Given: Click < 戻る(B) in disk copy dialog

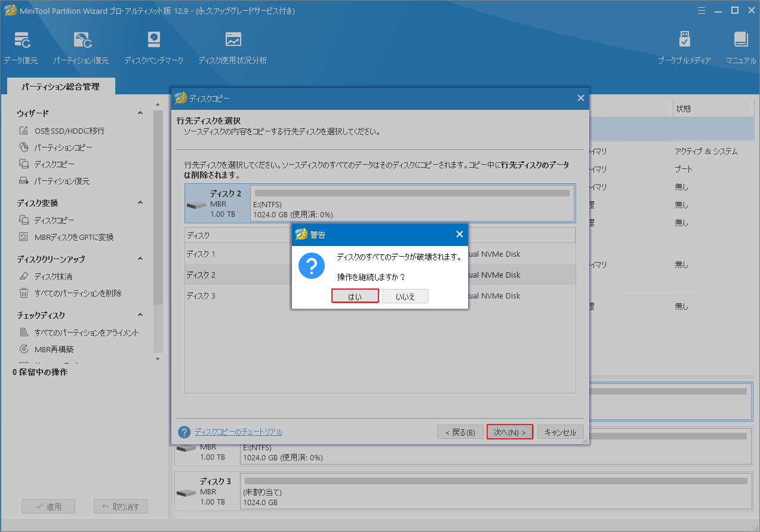Looking at the screenshot, I should point(460,432).
